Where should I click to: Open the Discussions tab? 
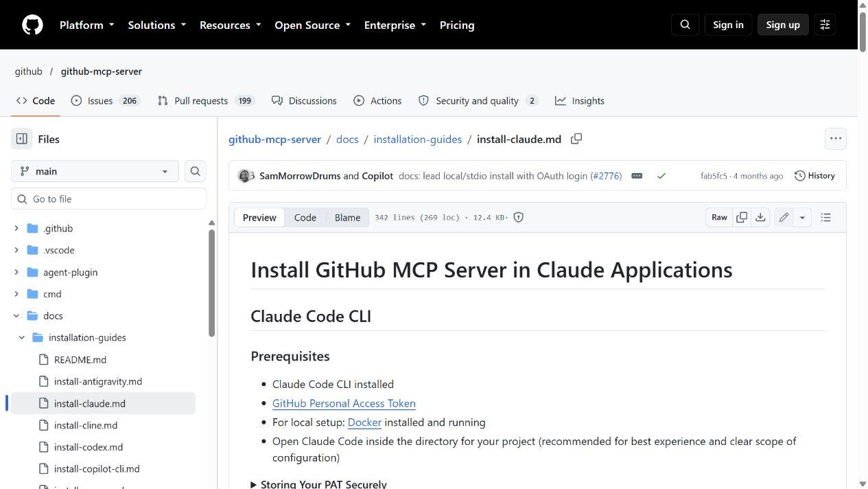click(x=304, y=100)
